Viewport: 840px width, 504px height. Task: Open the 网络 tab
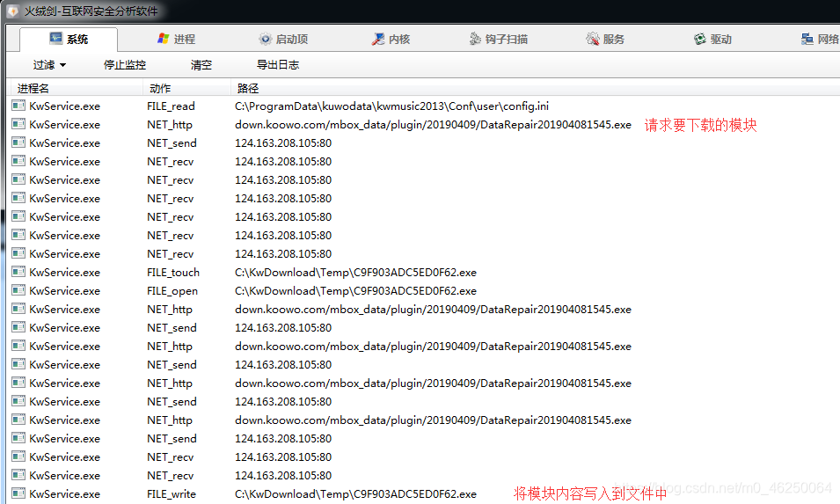point(820,39)
